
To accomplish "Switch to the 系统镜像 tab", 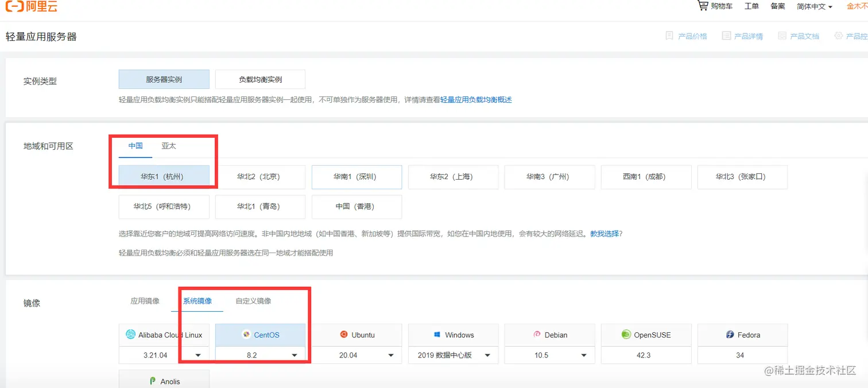I will pos(197,301).
